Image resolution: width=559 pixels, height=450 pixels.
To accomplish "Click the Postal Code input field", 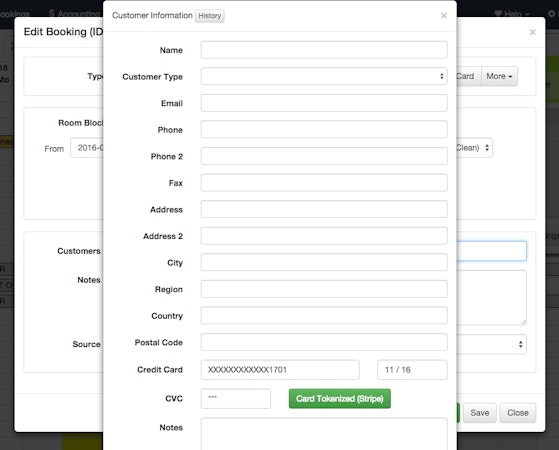I will point(324,342).
